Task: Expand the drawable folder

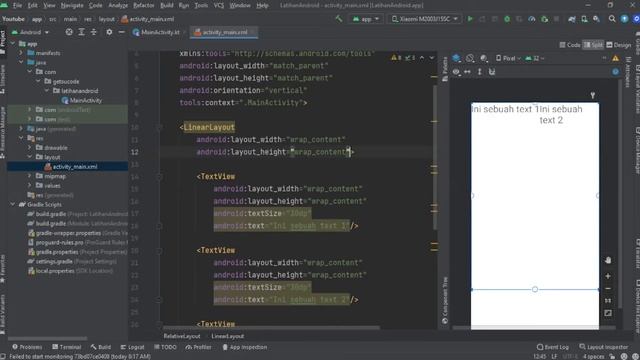Action: [30, 148]
